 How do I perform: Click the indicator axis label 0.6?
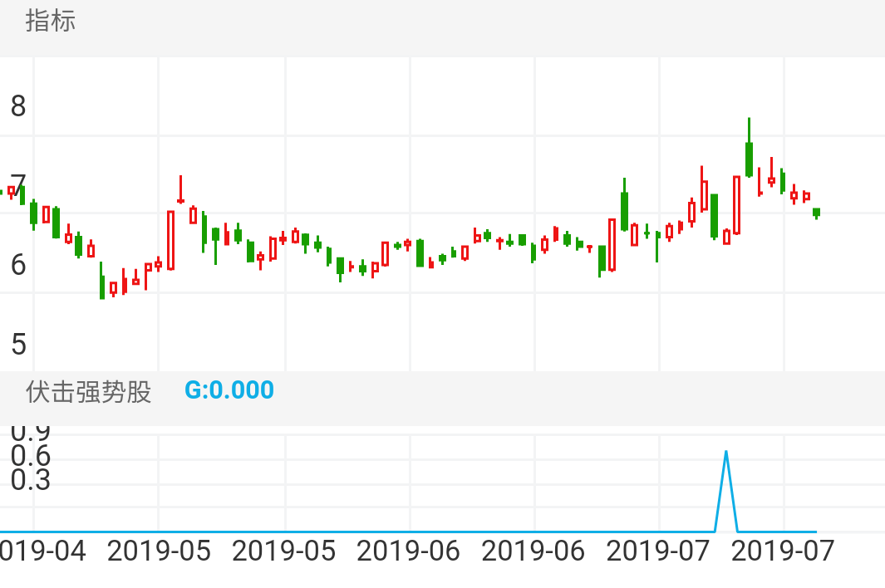(31, 456)
